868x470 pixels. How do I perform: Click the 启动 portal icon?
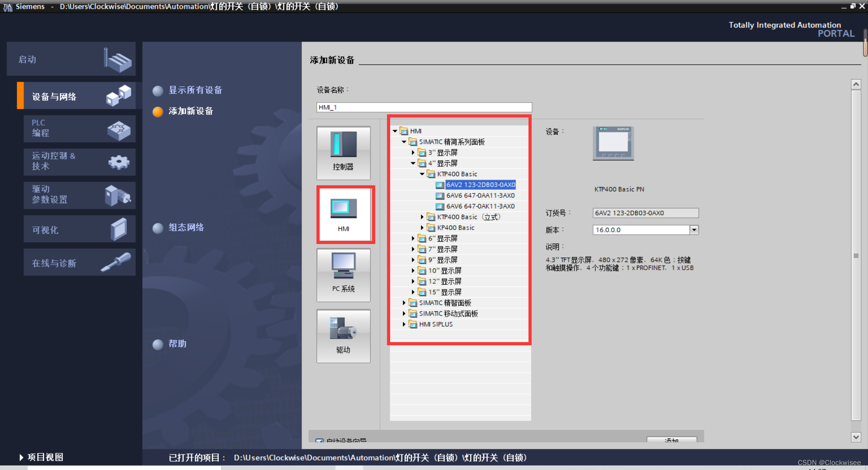(x=117, y=60)
